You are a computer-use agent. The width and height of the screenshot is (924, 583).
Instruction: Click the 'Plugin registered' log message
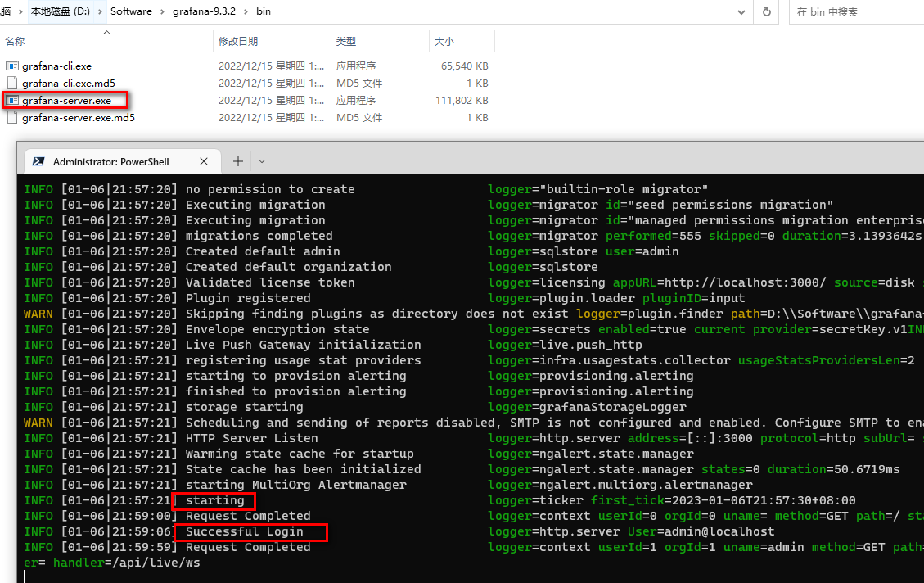pyautogui.click(x=248, y=298)
